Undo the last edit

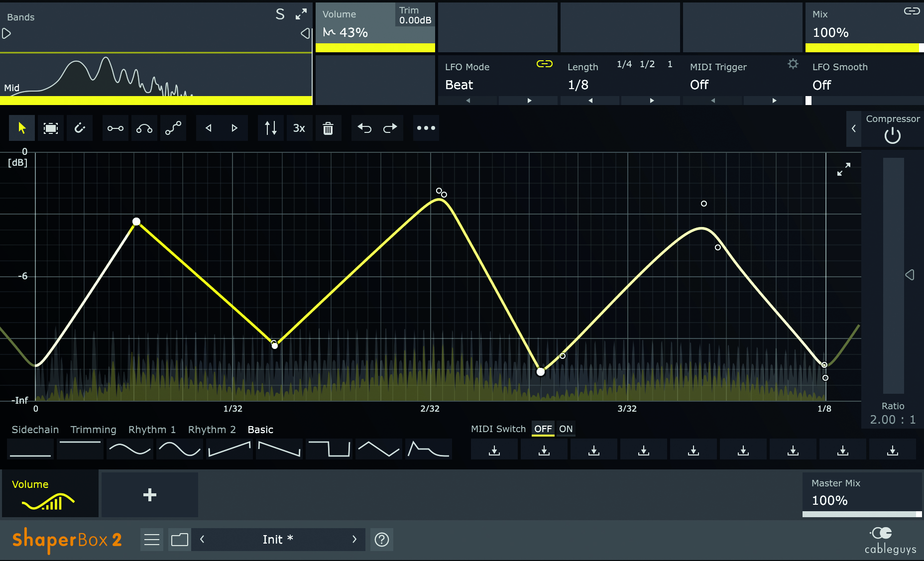click(x=364, y=128)
